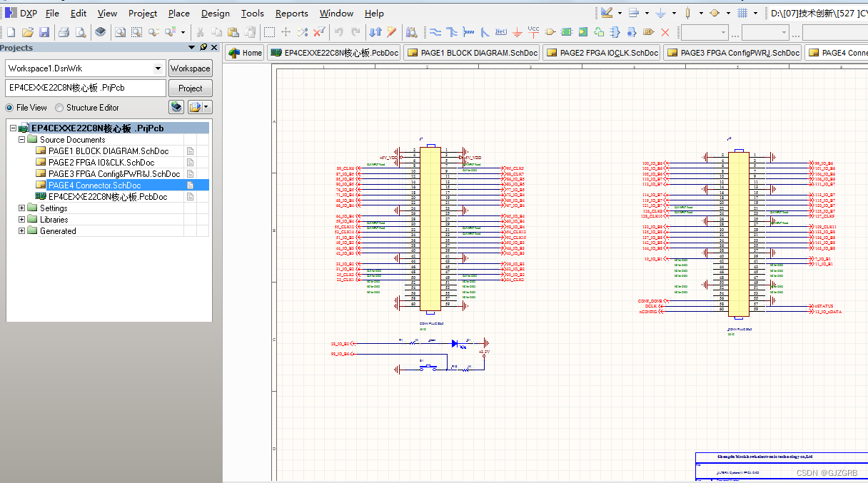Viewport: 868px width, 483px height.
Task: Select the File View radio button
Action: click(x=10, y=108)
